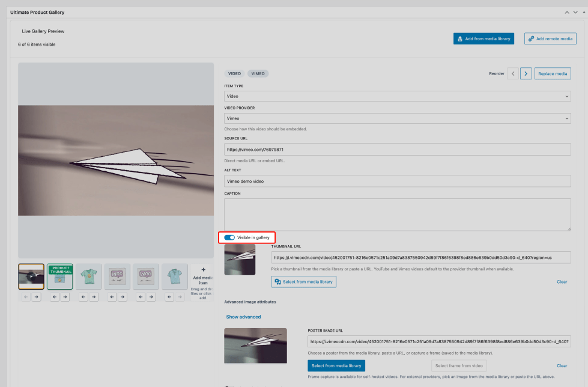Click Add from media library button
Image resolution: width=588 pixels, height=387 pixels.
click(x=483, y=38)
